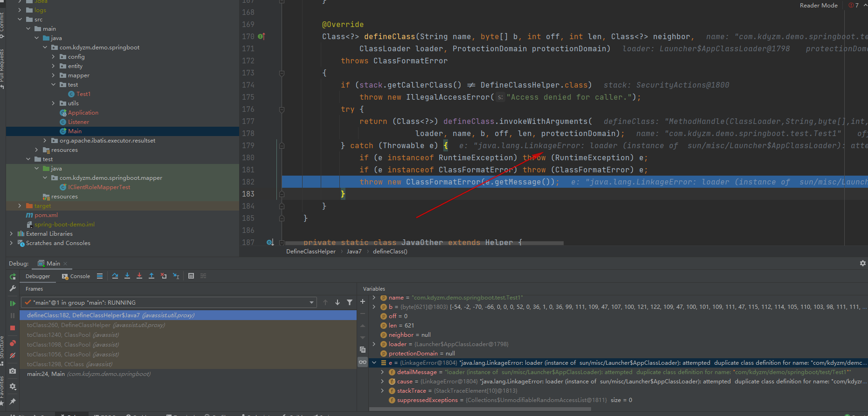The width and height of the screenshot is (868, 416).
Task: Expand the 'loader' variable node
Action: (x=374, y=344)
